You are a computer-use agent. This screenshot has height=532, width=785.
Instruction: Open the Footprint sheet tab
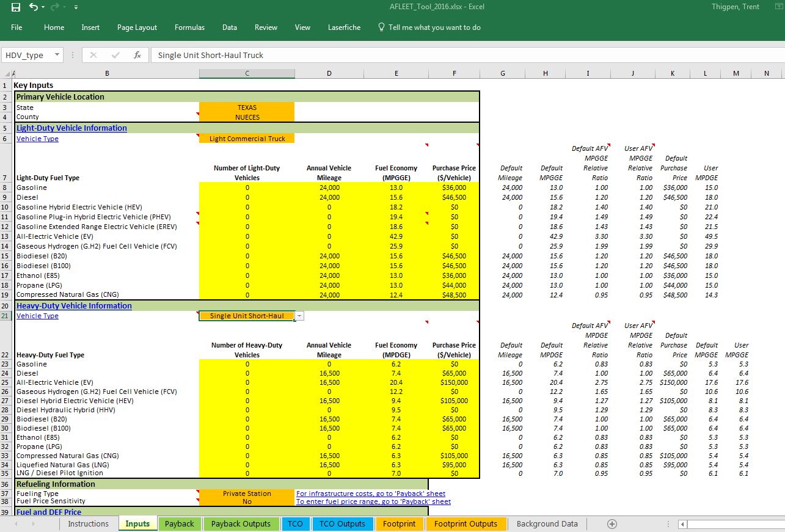coord(399,523)
